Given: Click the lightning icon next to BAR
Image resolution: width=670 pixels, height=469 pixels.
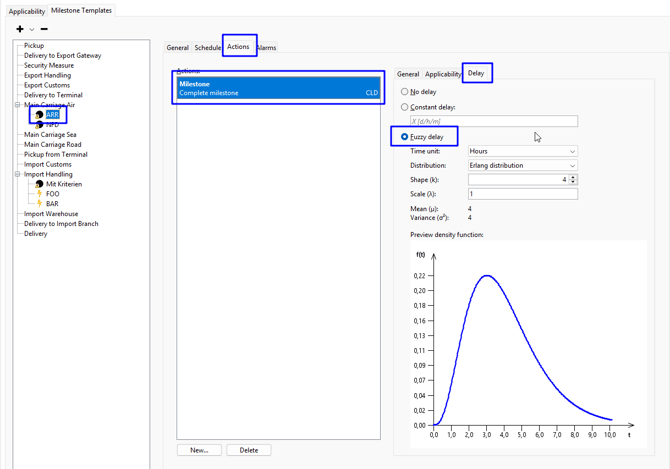Looking at the screenshot, I should [39, 203].
